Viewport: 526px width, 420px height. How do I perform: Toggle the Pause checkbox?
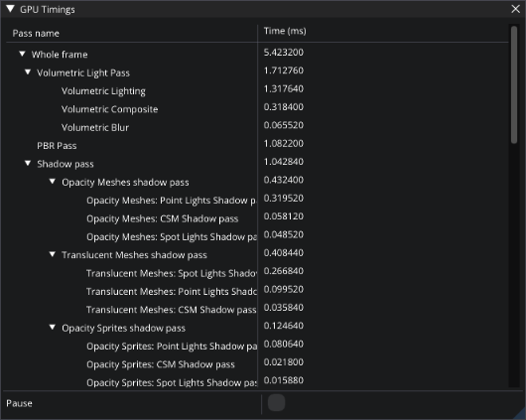(277, 402)
